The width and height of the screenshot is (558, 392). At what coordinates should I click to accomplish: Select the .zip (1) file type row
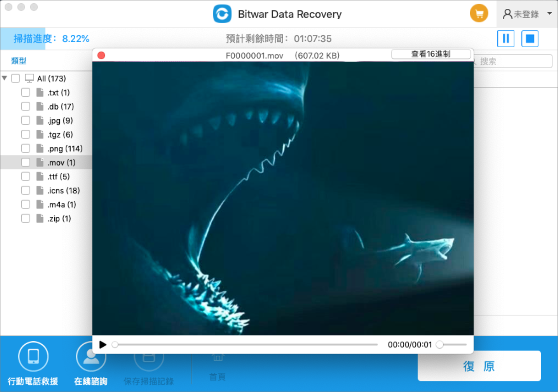tap(46, 218)
